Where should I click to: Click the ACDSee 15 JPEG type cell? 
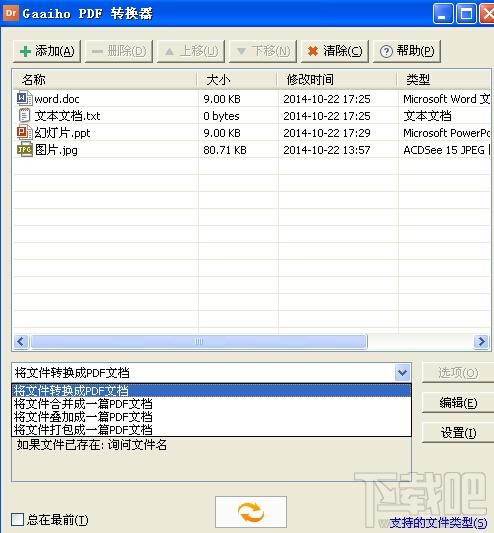(x=446, y=150)
